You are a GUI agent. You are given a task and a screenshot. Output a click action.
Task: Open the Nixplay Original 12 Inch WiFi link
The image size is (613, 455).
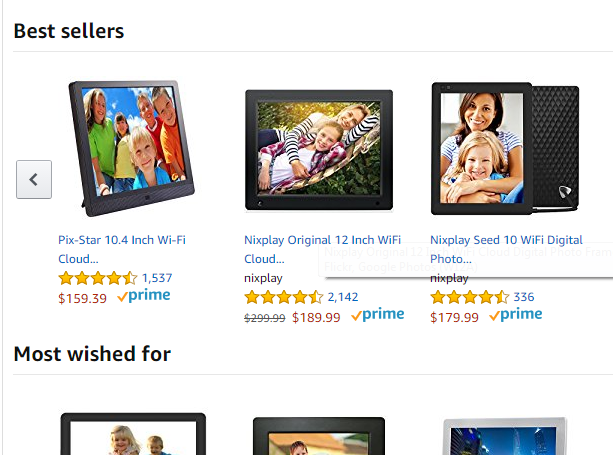pos(323,249)
